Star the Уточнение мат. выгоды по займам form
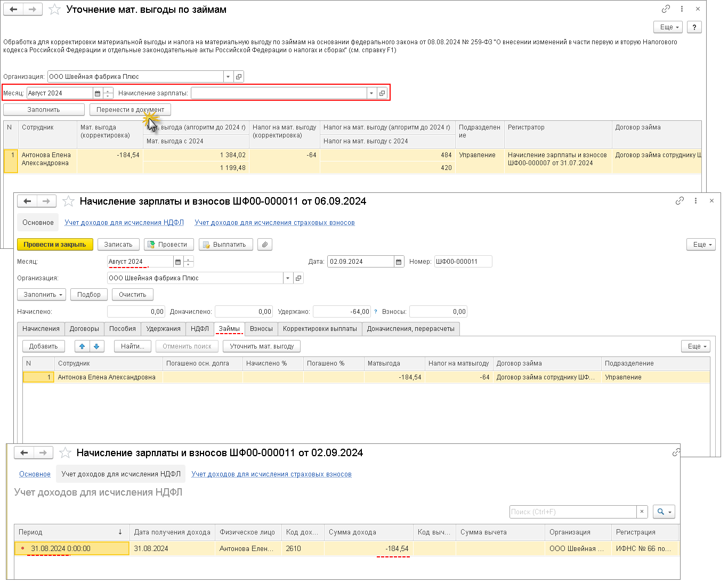728x583 pixels. coord(54,10)
